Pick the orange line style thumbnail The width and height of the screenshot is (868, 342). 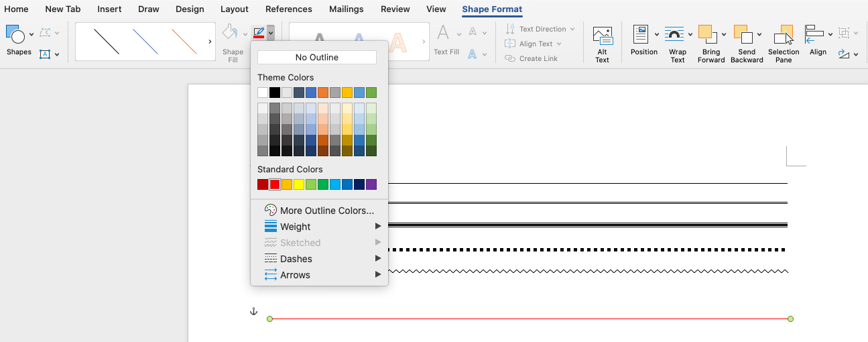click(184, 42)
